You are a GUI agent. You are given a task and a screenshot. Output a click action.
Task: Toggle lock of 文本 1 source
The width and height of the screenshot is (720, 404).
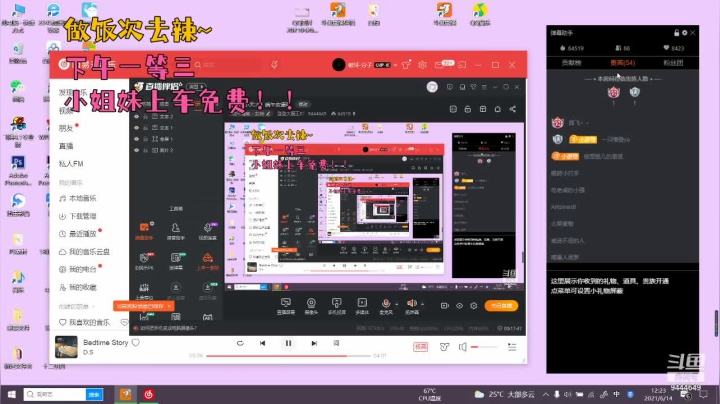(146, 128)
